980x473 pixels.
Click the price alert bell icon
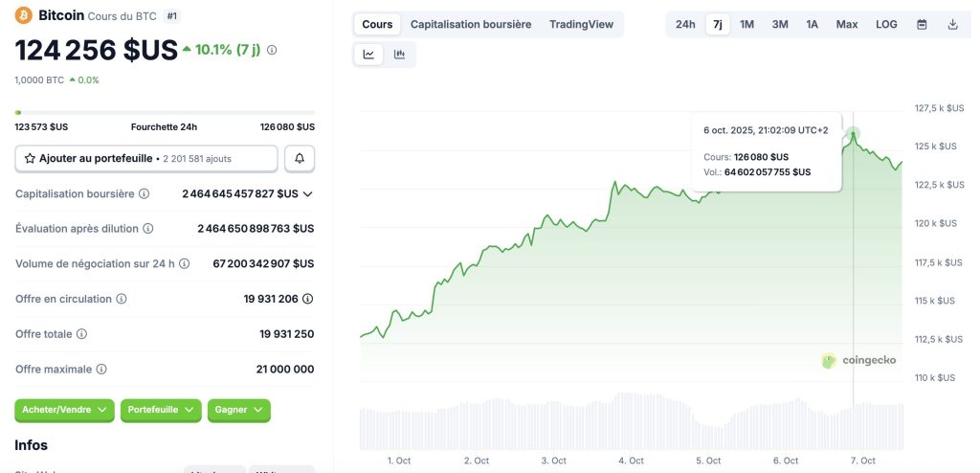pyautogui.click(x=300, y=158)
